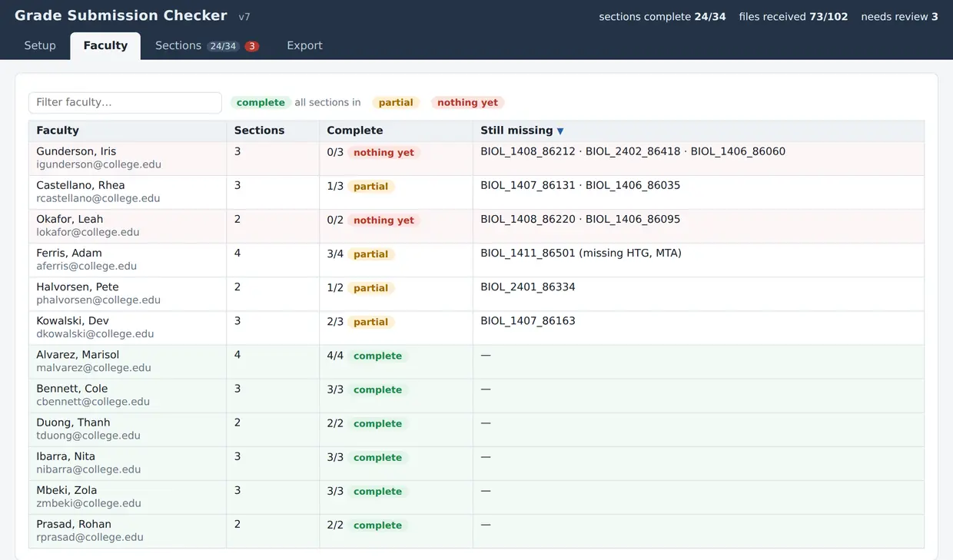Click the 24/34 badge on Sections tab

pyautogui.click(x=223, y=46)
